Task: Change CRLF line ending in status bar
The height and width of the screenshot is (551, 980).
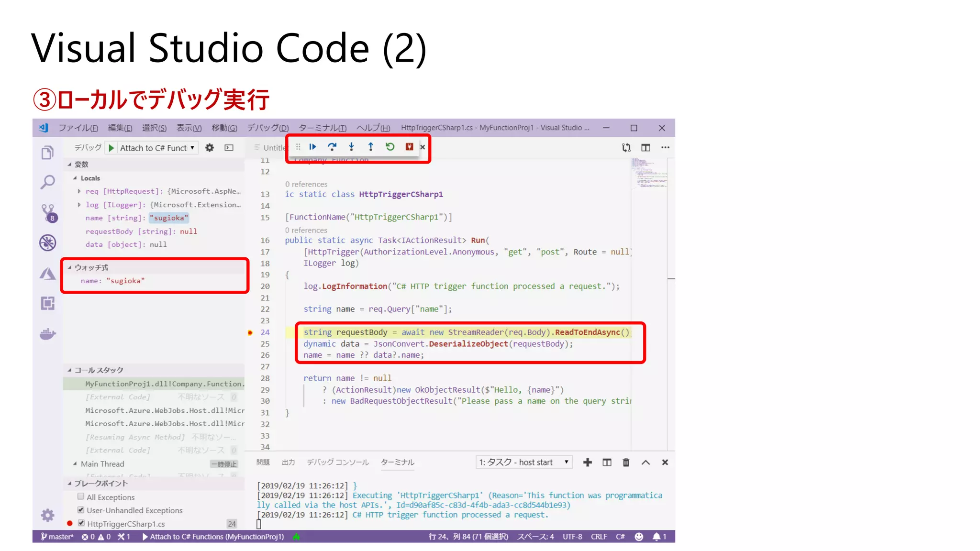Action: (599, 537)
